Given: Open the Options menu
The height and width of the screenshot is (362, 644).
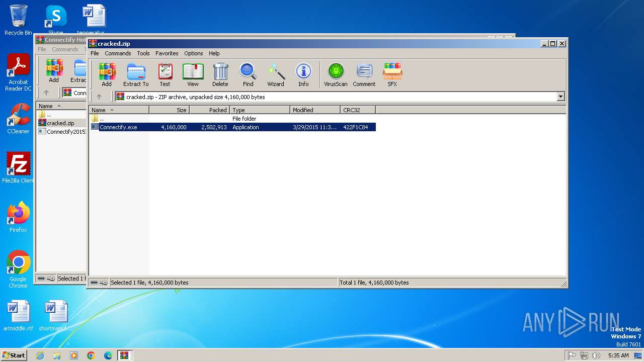Looking at the screenshot, I should pyautogui.click(x=193, y=53).
